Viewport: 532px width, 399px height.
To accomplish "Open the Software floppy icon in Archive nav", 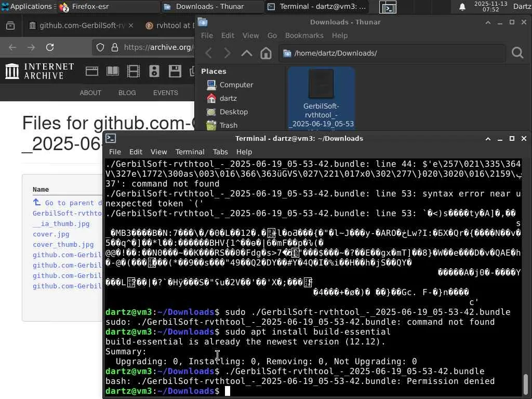I will point(175,71).
